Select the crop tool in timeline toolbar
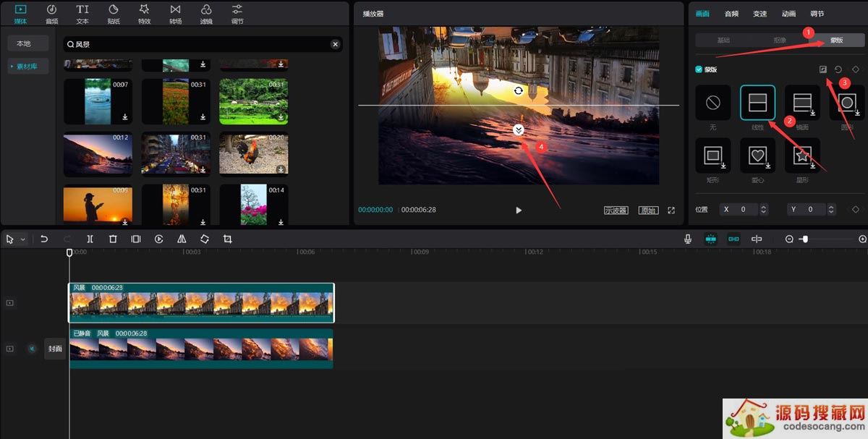This screenshot has width=868, height=439. pos(228,239)
